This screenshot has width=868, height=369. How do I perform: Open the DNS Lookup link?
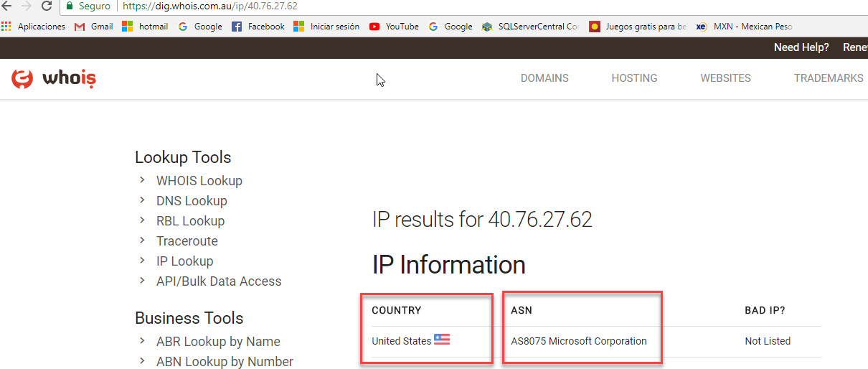pyautogui.click(x=192, y=201)
